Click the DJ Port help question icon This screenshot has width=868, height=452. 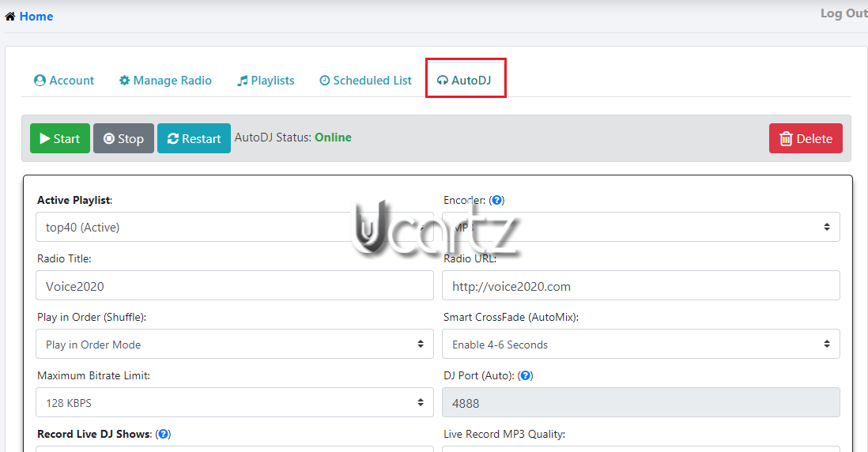tap(526, 375)
